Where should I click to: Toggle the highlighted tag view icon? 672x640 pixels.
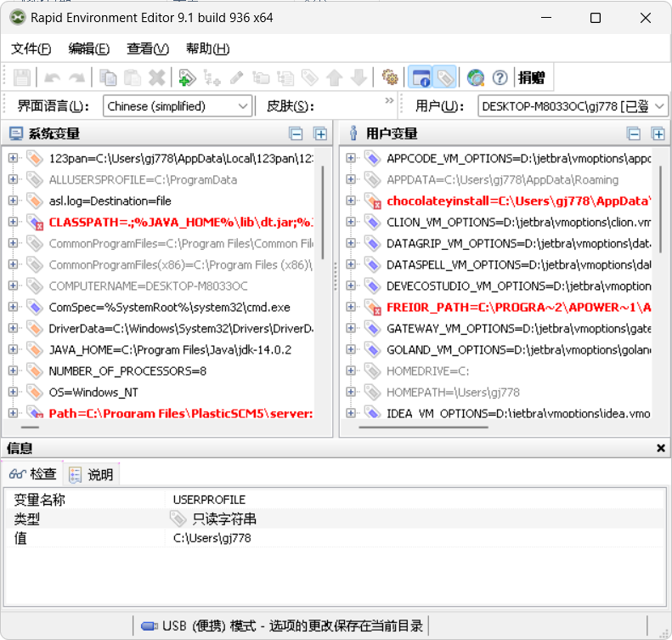(x=444, y=77)
